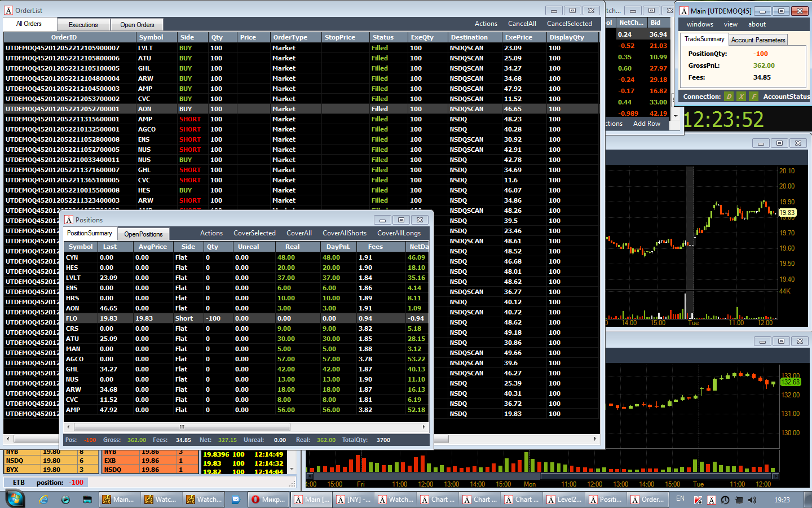Open Windows Media Player taskbar icon
The width and height of the screenshot is (812, 508).
[x=66, y=500]
